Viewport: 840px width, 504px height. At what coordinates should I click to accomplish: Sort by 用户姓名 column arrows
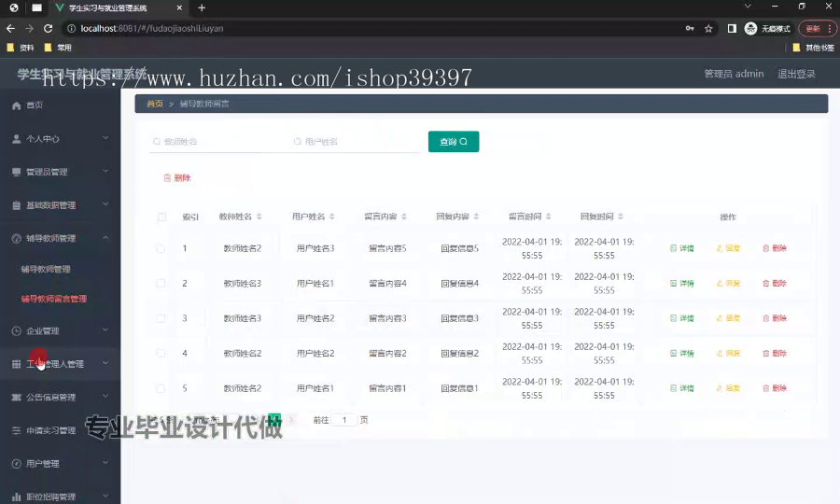(332, 217)
